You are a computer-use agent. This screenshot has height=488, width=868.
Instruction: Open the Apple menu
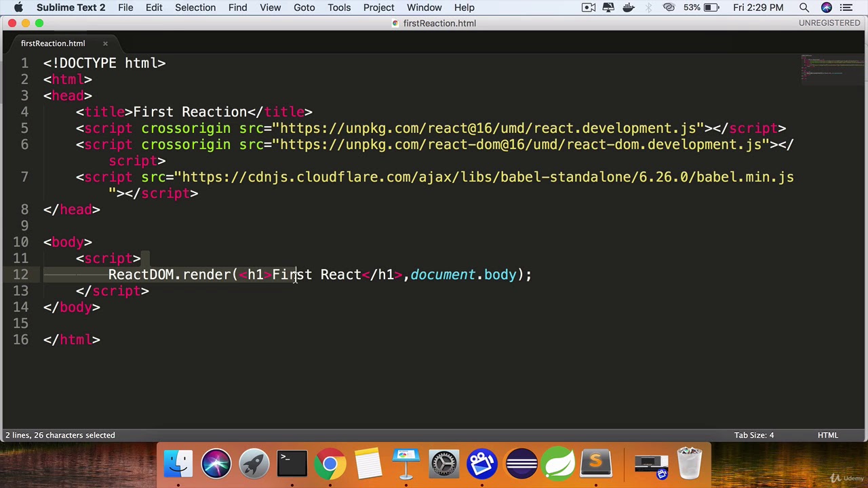(x=18, y=7)
